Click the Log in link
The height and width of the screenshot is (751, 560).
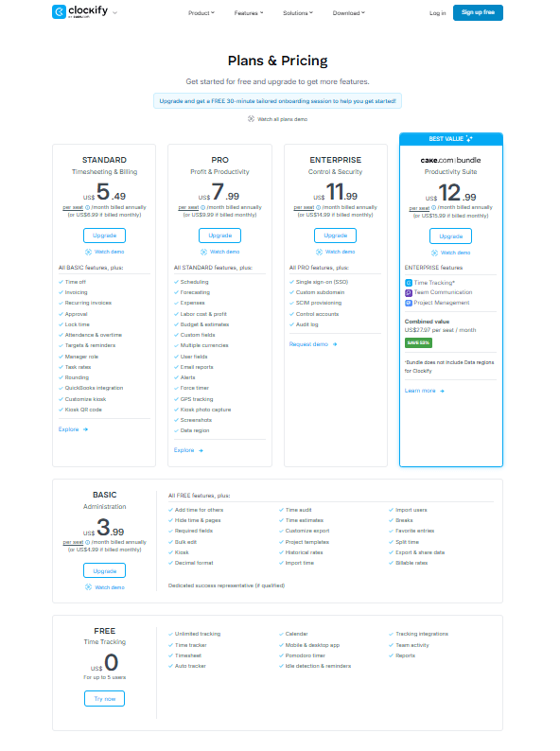pos(437,13)
